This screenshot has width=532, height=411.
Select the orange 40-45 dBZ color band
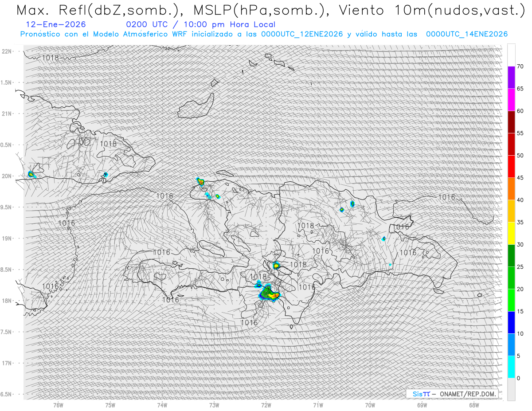(511, 189)
